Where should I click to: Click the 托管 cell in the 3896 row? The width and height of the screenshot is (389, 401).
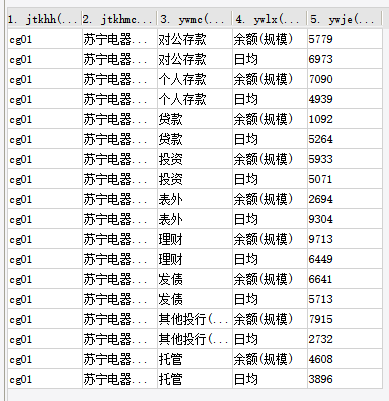coord(194,379)
